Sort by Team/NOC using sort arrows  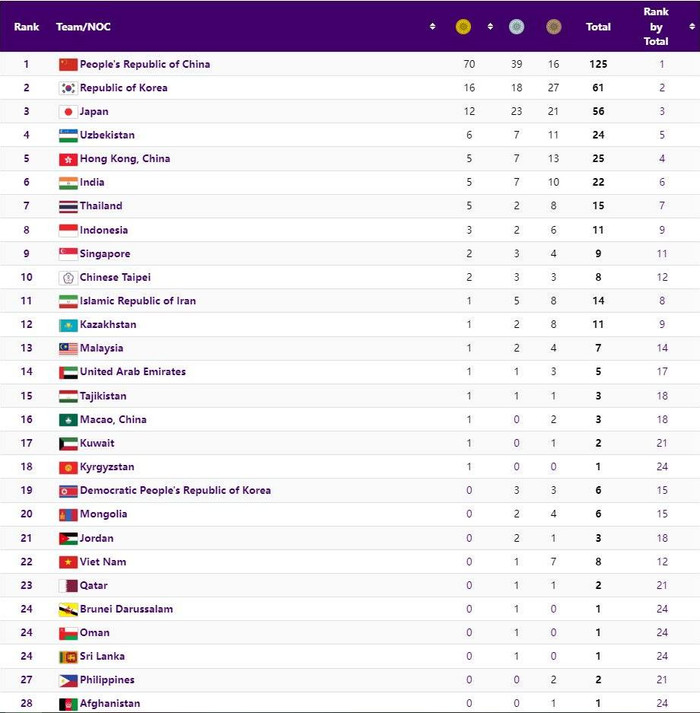pyautogui.click(x=433, y=27)
